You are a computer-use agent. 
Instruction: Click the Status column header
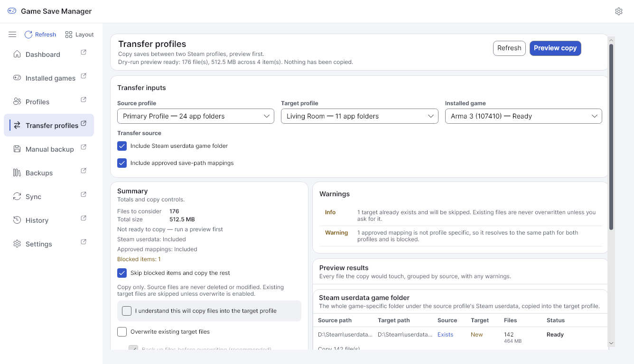pos(556,320)
